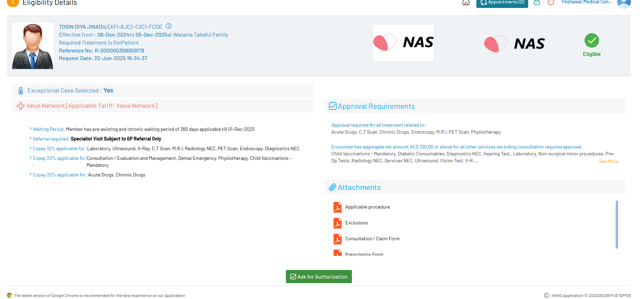
Task: Click the Acute Drugs, Chronic Drugs copay text
Action: coord(116,175)
